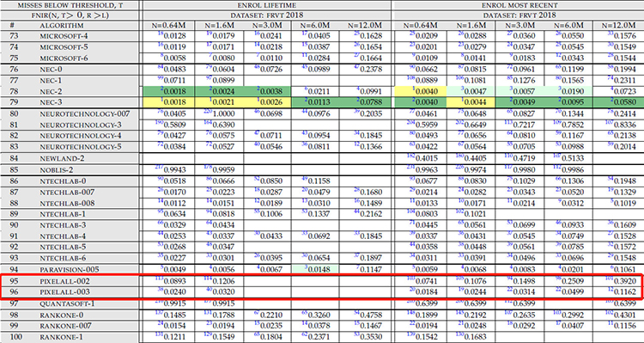
Task: Click the PIXELALL-003 value 0.1162
Action: (621, 292)
